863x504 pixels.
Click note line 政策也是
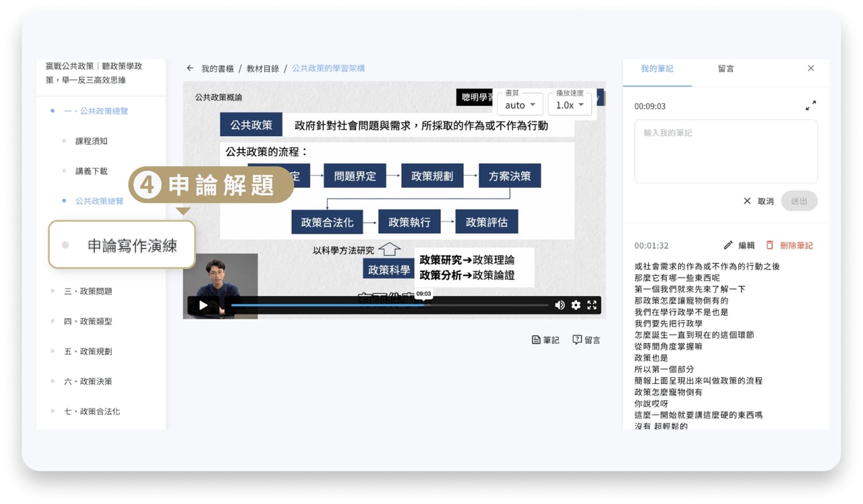coord(651,358)
